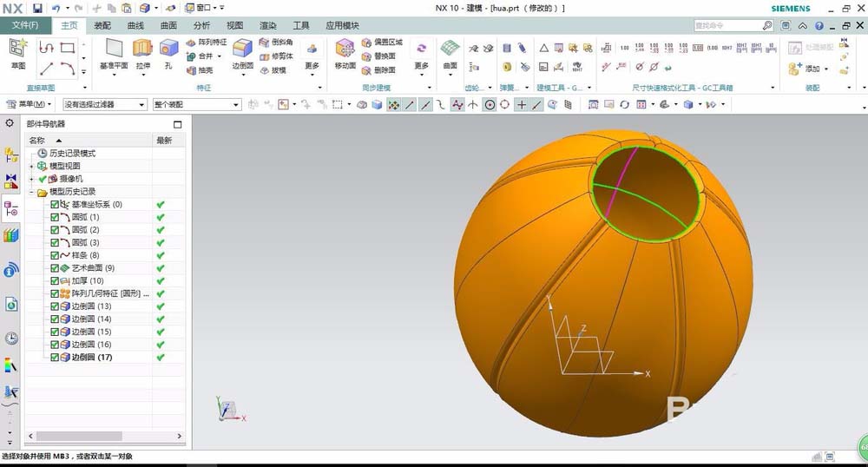Image resolution: width=868 pixels, height=467 pixels.
Task: Uncheck the 艺术曲面 (9) feature checkbox
Action: (54, 268)
